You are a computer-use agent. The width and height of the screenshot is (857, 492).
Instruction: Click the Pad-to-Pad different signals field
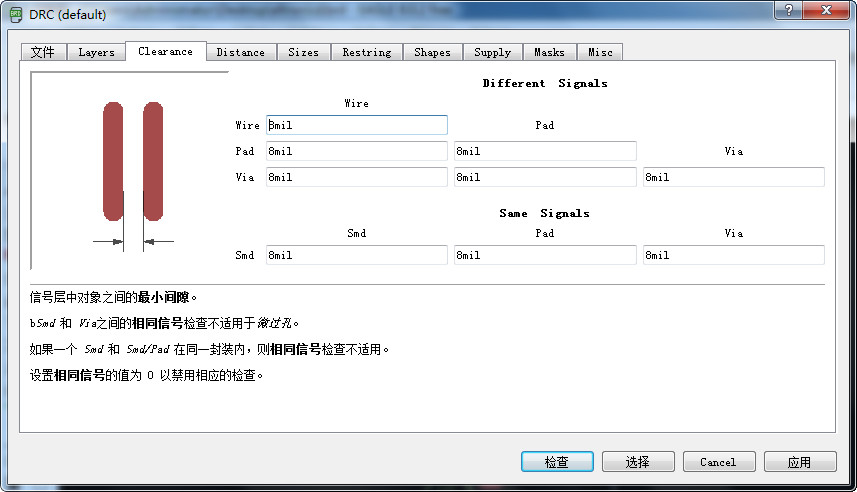coord(545,151)
